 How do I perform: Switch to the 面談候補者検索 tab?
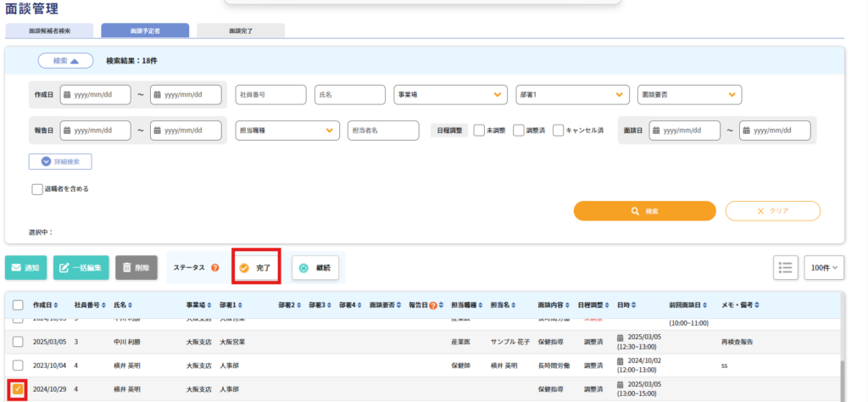[x=49, y=30]
